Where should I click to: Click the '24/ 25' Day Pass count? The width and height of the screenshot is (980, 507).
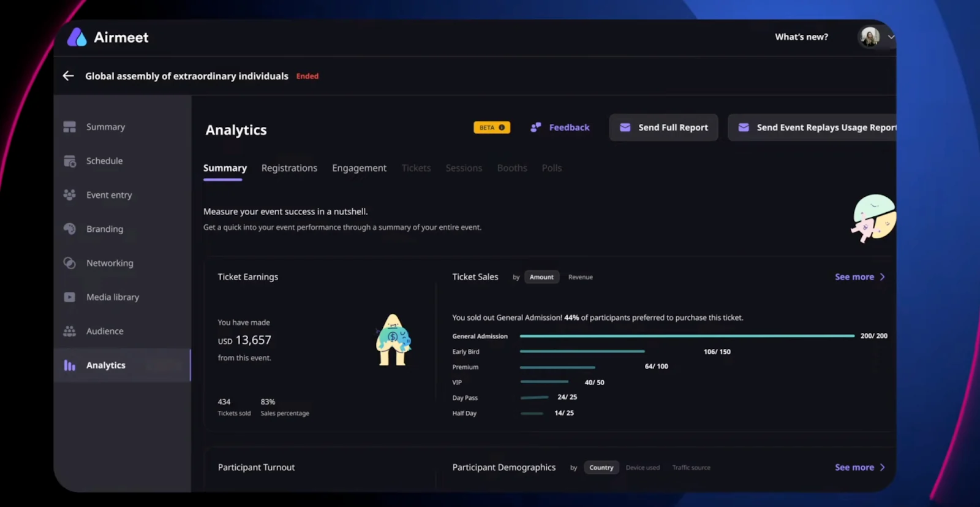(567, 397)
